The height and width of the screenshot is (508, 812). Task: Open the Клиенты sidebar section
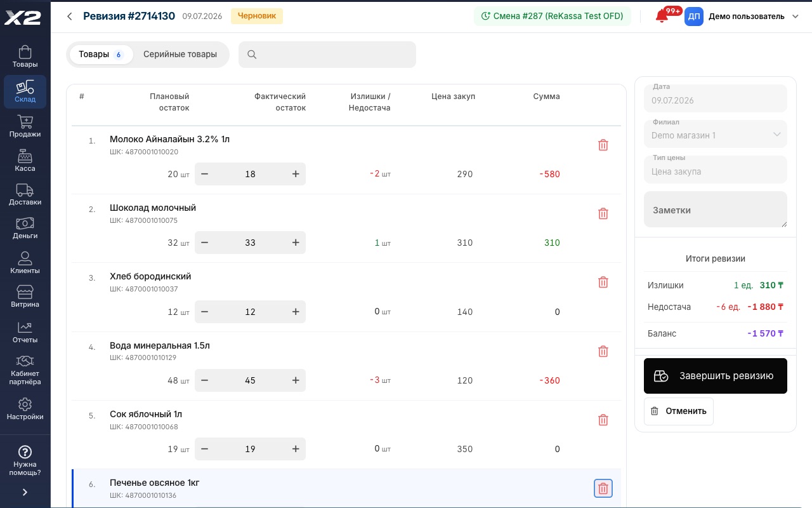coord(25,262)
